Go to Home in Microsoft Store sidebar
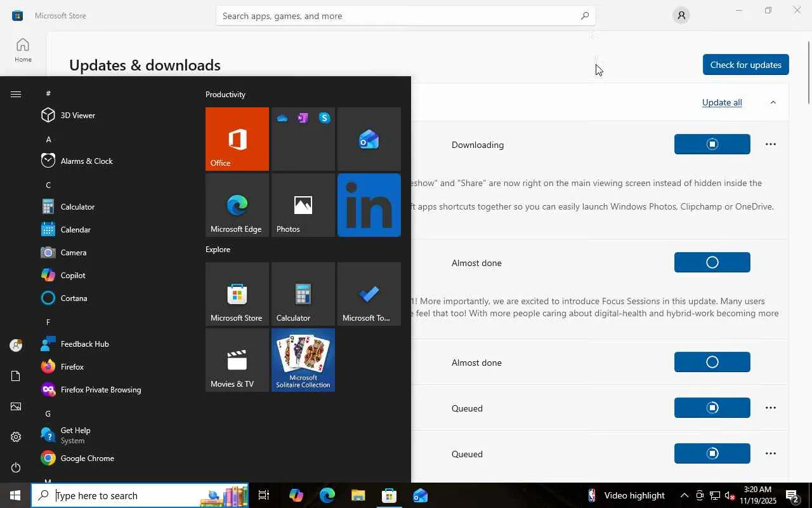 (23, 50)
